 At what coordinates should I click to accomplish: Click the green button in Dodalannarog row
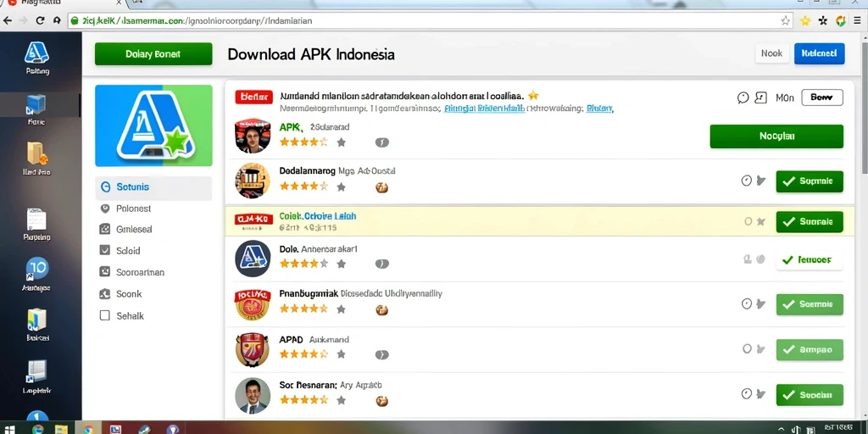click(x=810, y=181)
